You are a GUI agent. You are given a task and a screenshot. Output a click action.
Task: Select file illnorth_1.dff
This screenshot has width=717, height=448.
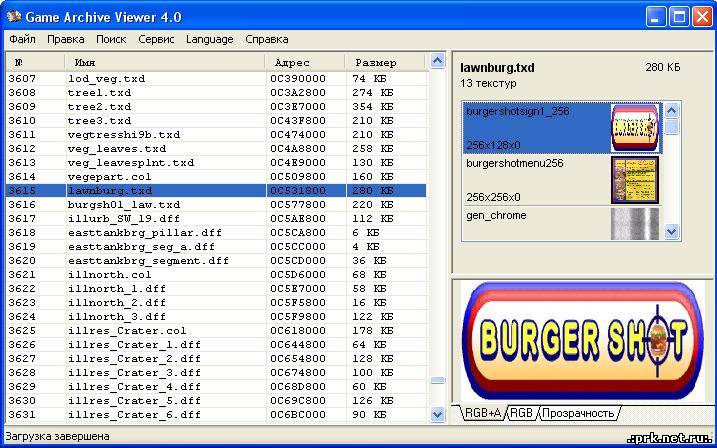[x=117, y=289]
